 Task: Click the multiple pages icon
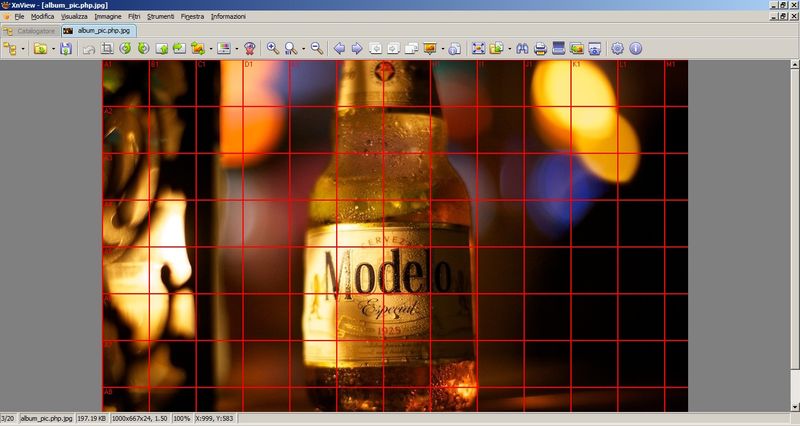point(412,48)
